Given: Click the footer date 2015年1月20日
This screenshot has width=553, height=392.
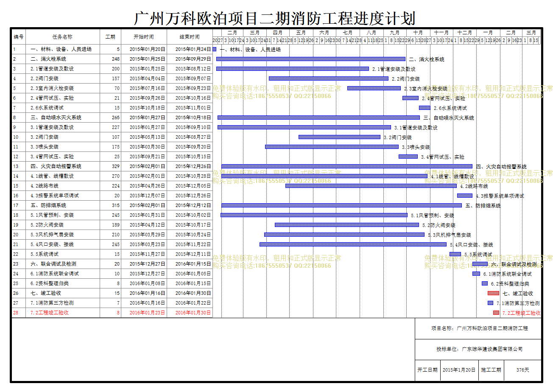Looking at the screenshot, I should click(459, 370).
